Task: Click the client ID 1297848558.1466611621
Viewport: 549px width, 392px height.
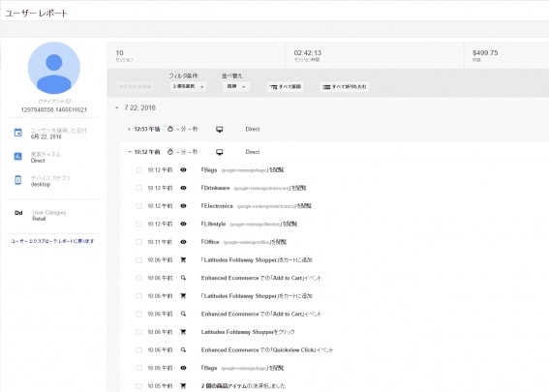Action: [x=54, y=110]
